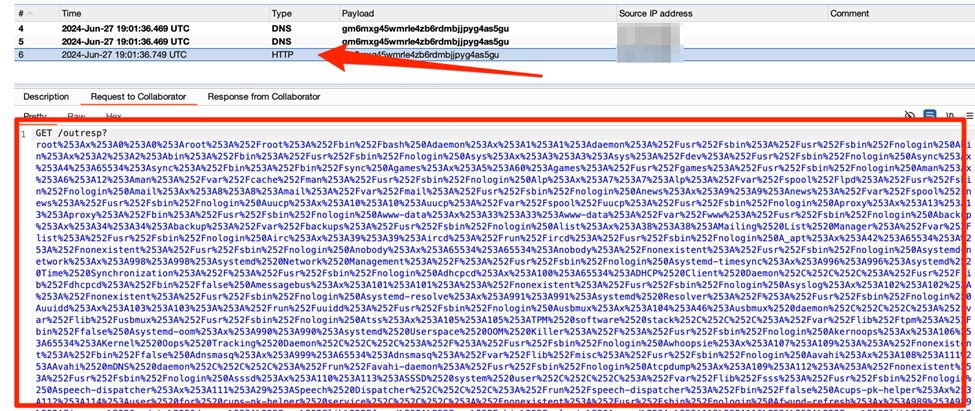Toggle the hidden characters eye-slash icon

910,115
